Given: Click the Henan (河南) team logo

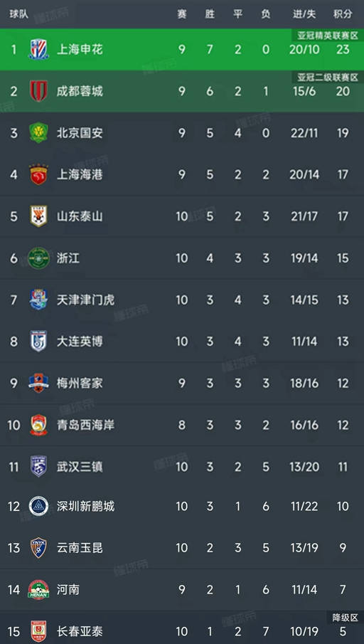Looking at the screenshot, I should click(38, 590).
